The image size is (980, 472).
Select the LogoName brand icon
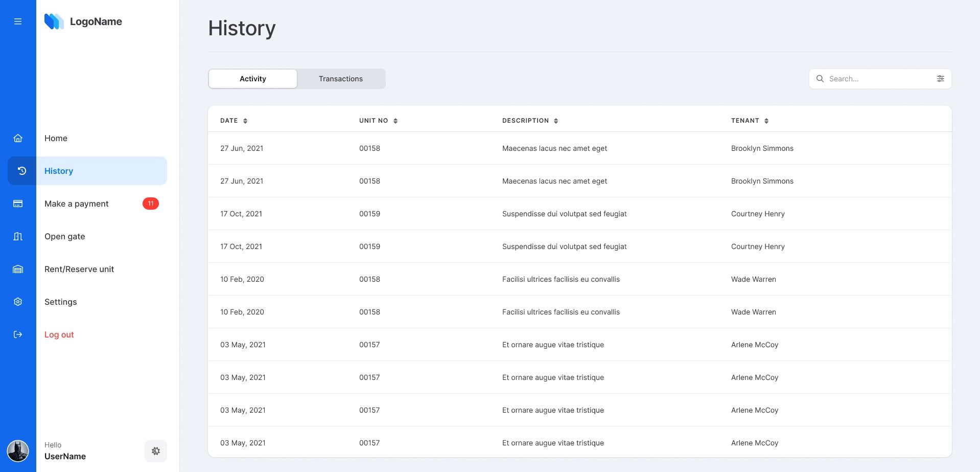[x=55, y=21]
